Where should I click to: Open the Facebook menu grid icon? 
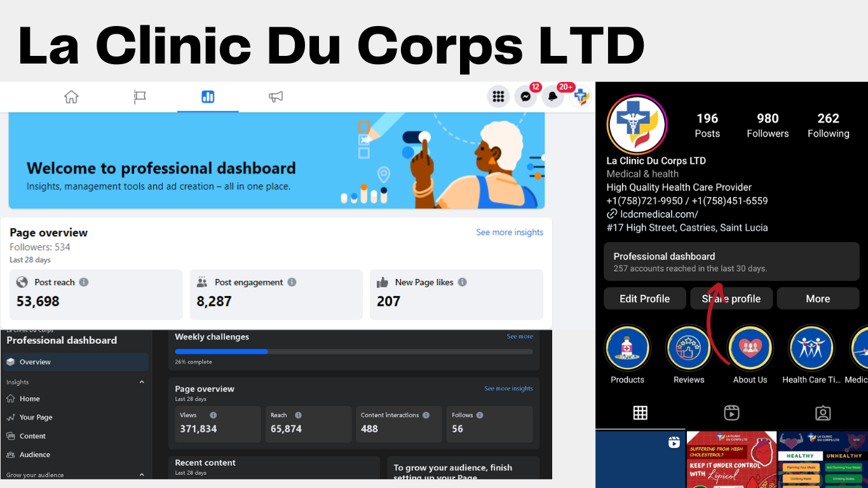[x=499, y=97]
